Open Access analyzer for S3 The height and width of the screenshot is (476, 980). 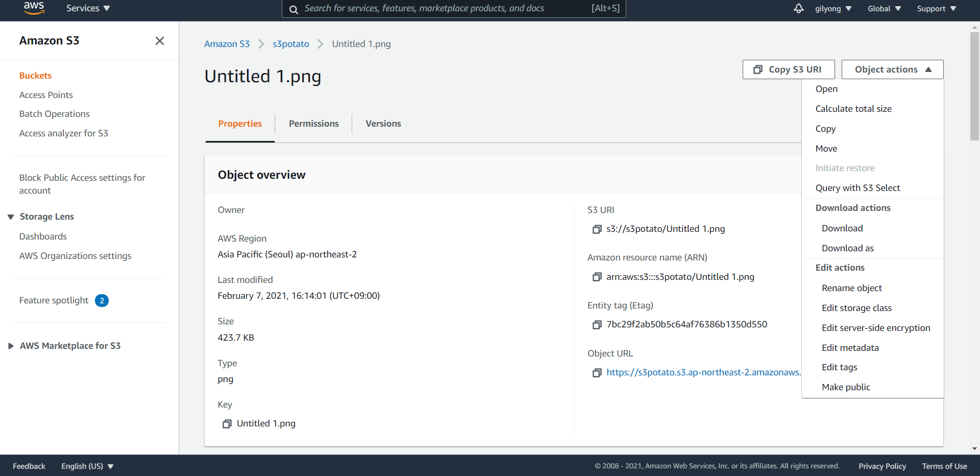click(63, 133)
